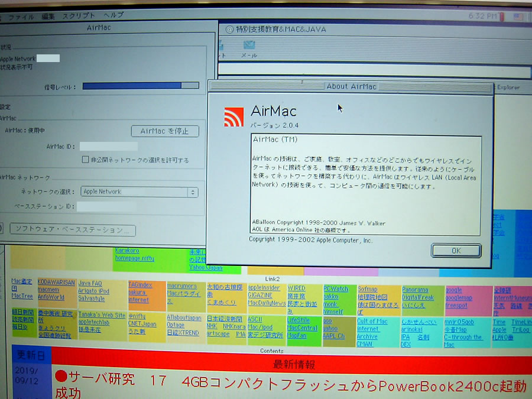Open ソフトウェア・ベースステーション settings button

pyautogui.click(x=73, y=230)
